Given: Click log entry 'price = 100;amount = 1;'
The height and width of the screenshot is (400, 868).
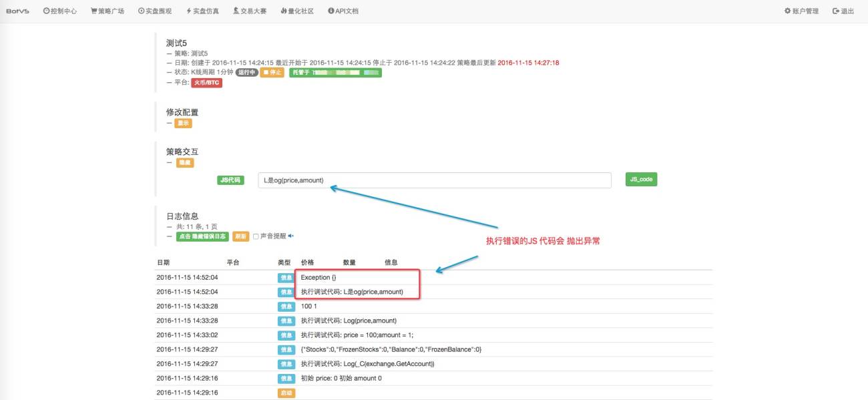Looking at the screenshot, I should [x=357, y=335].
